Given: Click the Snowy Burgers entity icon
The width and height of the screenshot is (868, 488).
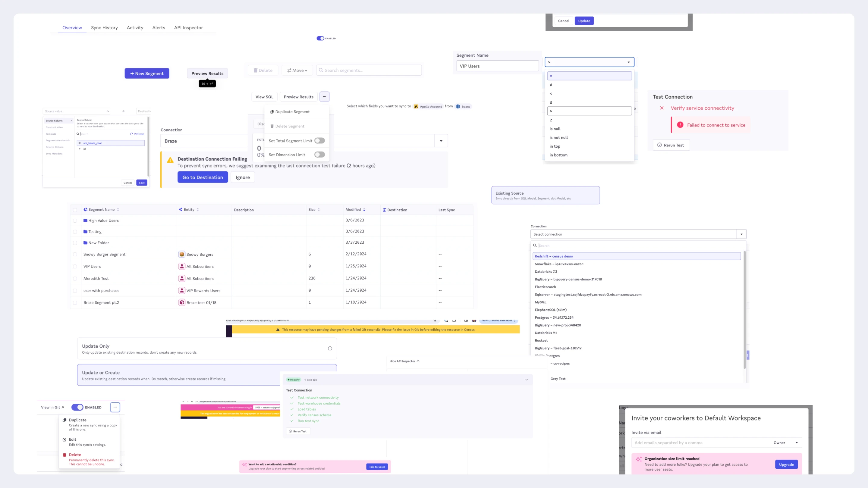Looking at the screenshot, I should (182, 254).
